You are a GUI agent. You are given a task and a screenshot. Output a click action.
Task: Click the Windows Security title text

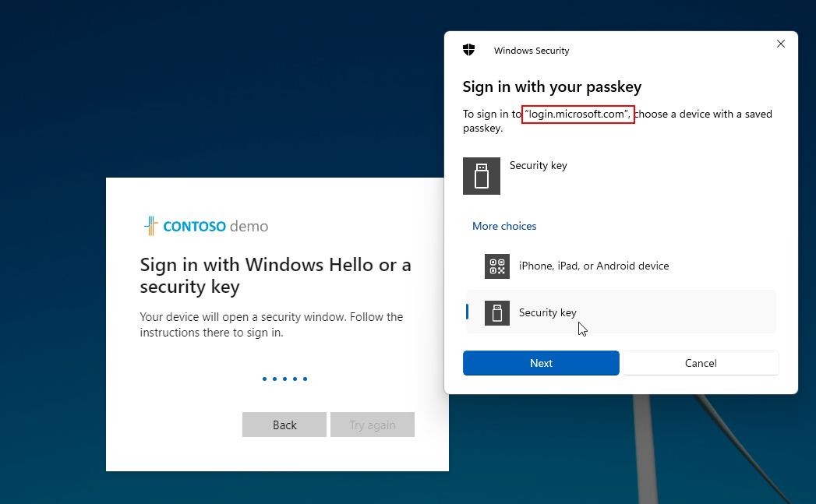tap(532, 51)
